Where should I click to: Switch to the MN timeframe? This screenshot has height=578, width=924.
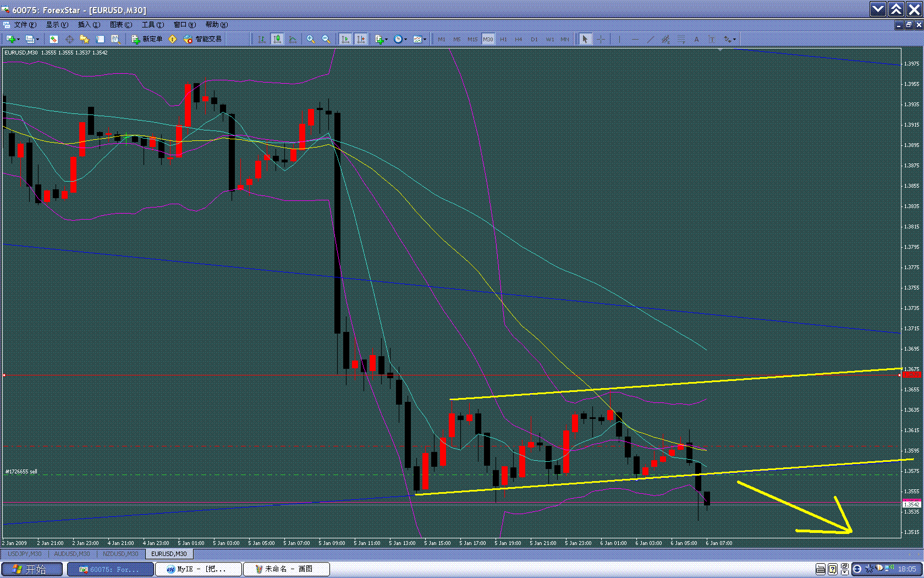[x=565, y=39]
